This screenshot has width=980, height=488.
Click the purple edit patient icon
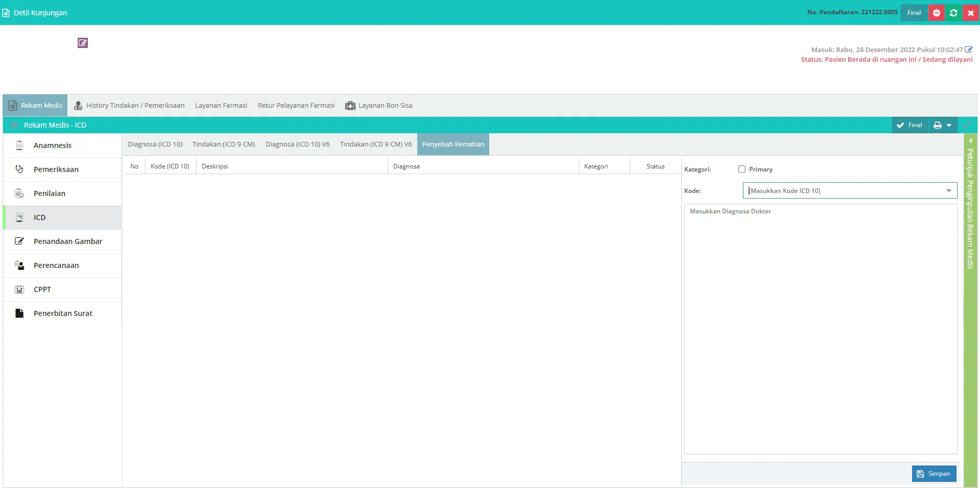pyautogui.click(x=83, y=43)
